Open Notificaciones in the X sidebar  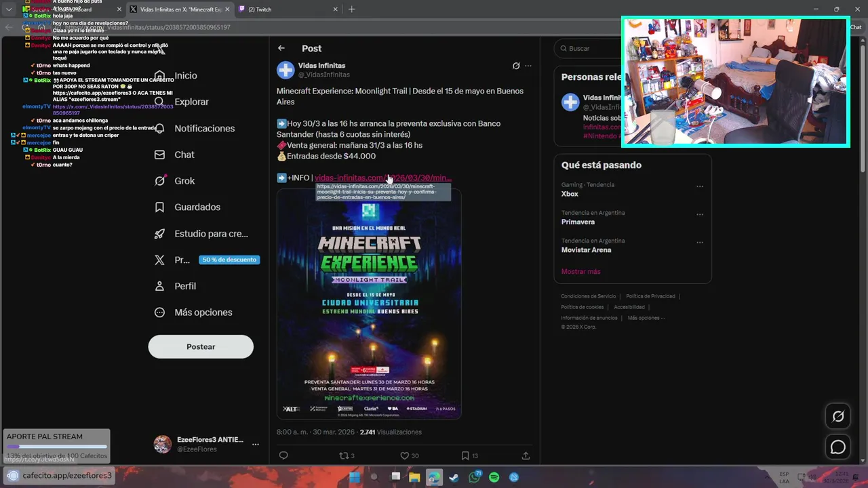[x=194, y=128]
